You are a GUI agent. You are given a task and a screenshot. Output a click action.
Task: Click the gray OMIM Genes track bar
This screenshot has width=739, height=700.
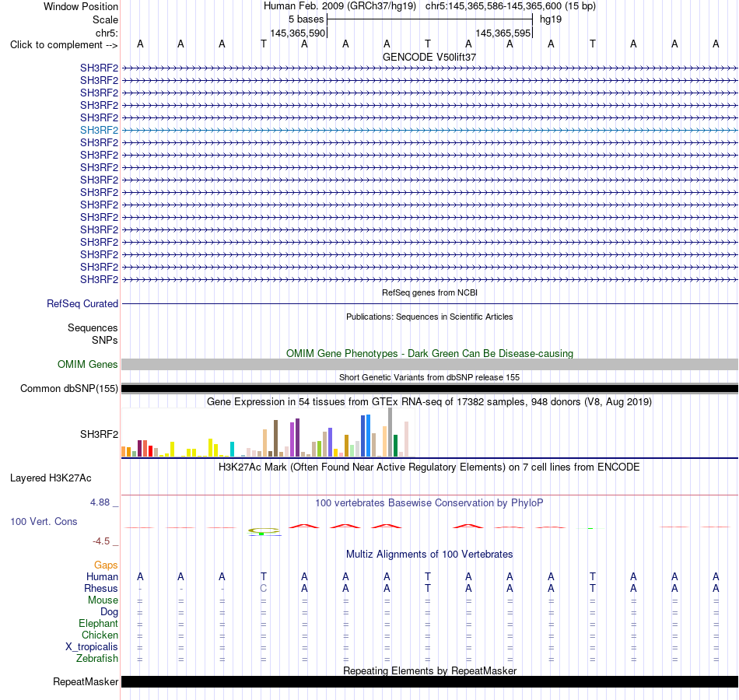coord(430,364)
